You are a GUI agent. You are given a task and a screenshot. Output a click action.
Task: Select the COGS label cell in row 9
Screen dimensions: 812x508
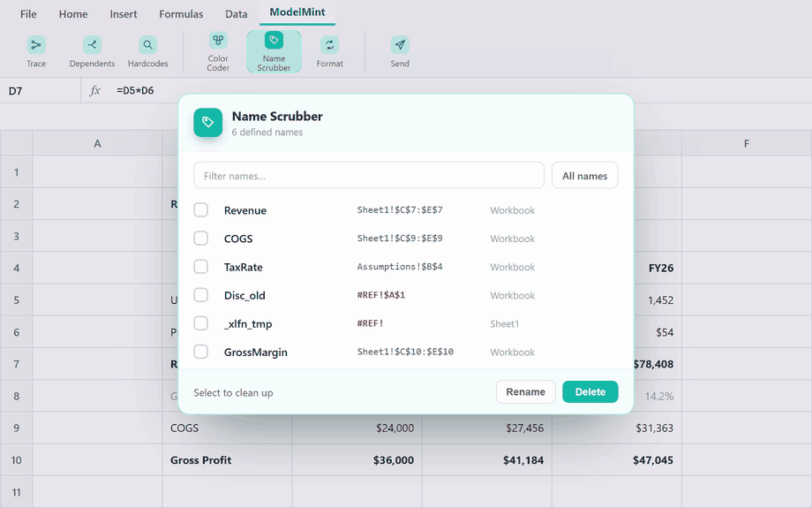coord(228,428)
